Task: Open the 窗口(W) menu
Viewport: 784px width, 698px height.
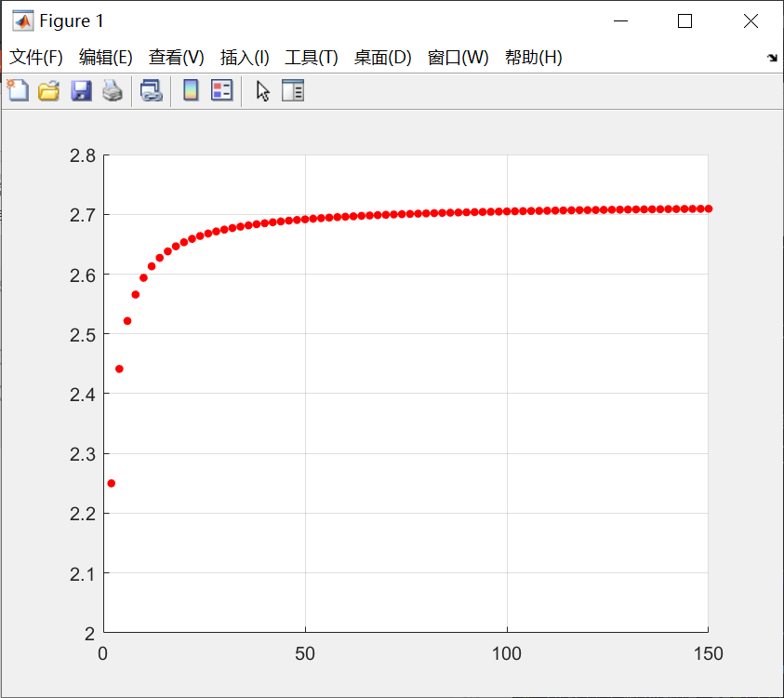Action: pos(458,58)
